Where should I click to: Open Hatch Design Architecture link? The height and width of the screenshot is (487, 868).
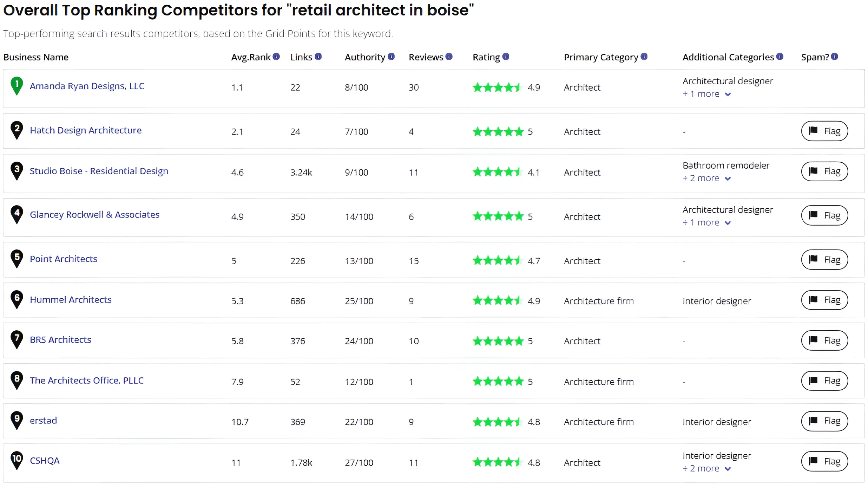86,130
